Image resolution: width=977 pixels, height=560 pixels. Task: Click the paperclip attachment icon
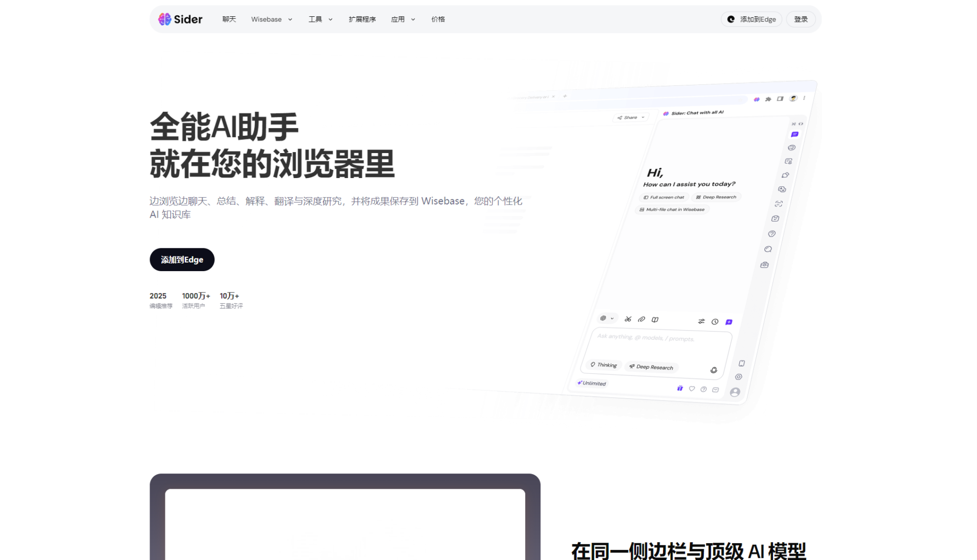click(641, 319)
